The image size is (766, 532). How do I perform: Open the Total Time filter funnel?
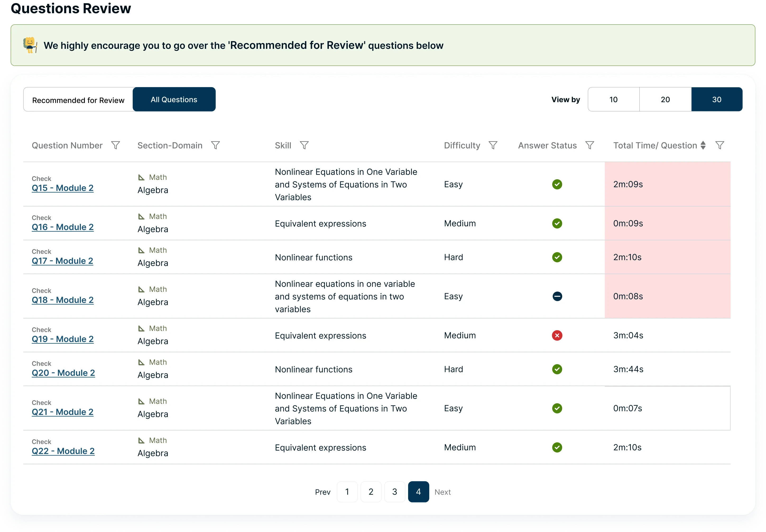coord(720,145)
